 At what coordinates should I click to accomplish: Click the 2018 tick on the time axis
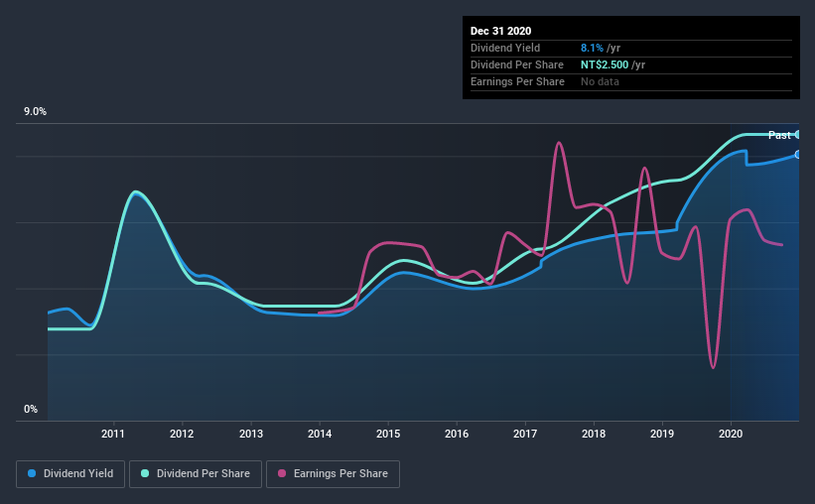(594, 434)
